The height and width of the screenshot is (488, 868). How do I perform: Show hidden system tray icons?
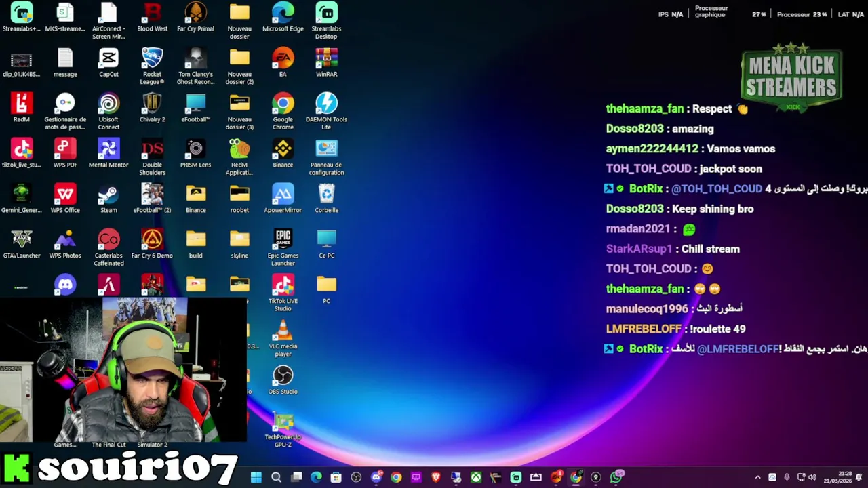(x=757, y=477)
